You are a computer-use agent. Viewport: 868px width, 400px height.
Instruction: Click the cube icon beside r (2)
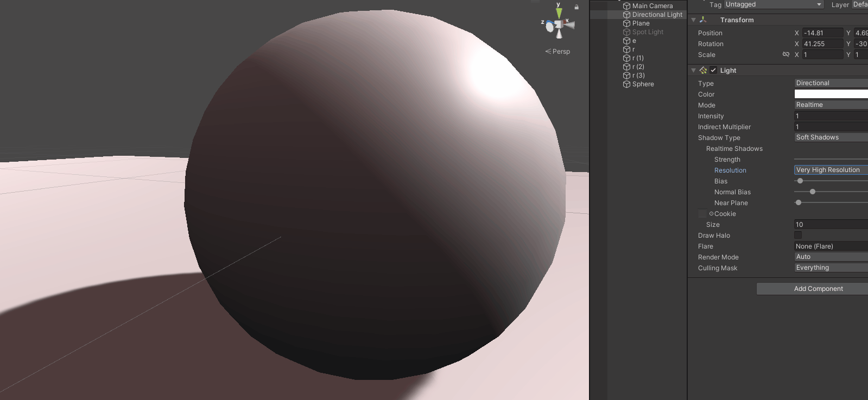[x=626, y=67]
